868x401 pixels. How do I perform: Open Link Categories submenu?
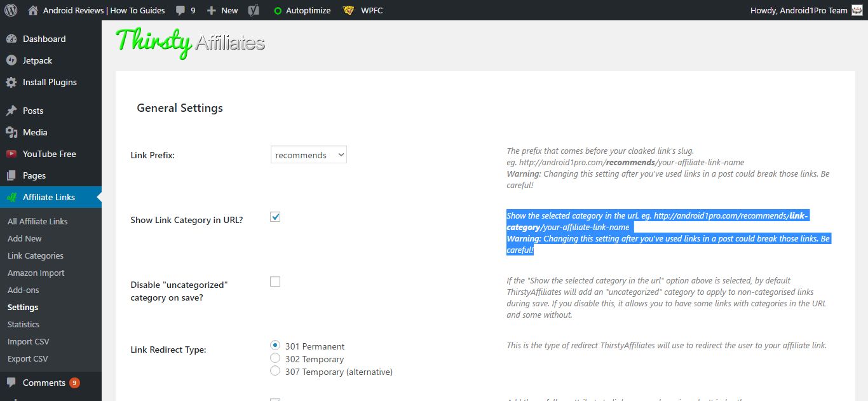pyautogui.click(x=36, y=255)
